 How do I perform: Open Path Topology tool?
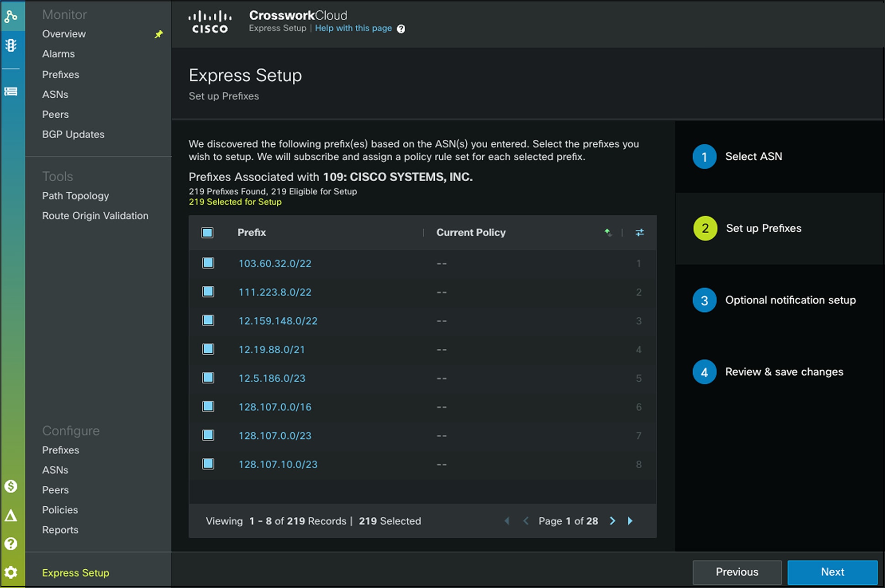(x=75, y=196)
